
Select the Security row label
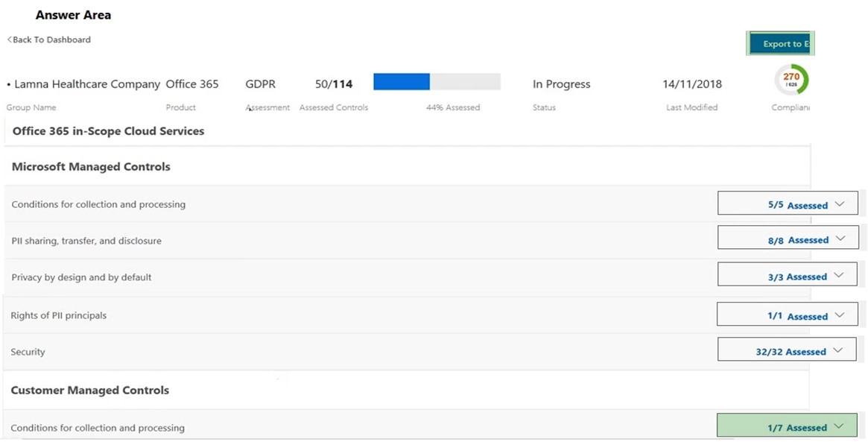pyautogui.click(x=28, y=352)
